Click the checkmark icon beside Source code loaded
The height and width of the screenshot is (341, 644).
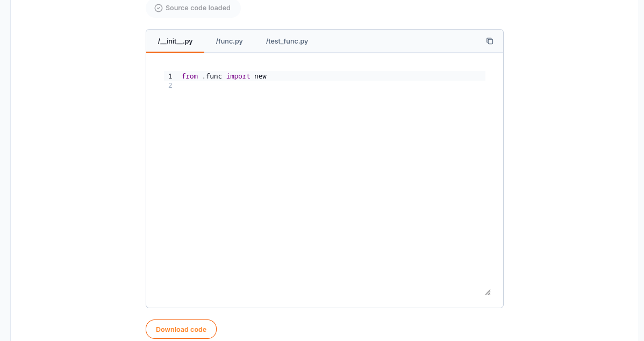(159, 8)
